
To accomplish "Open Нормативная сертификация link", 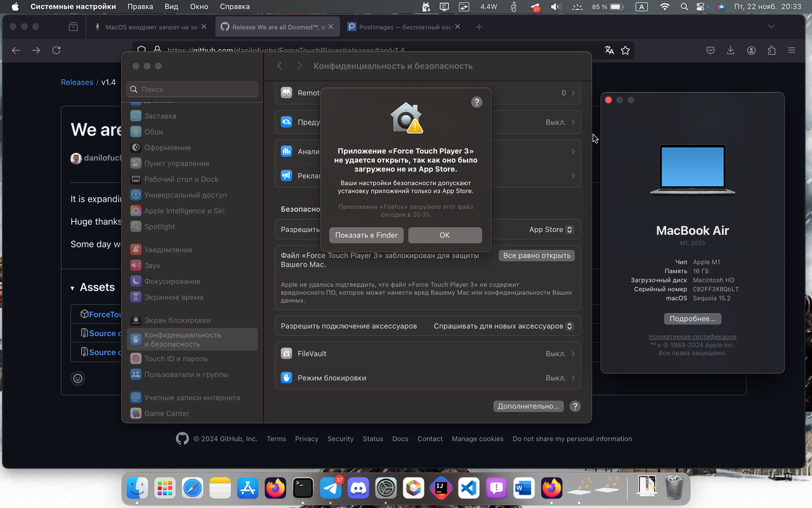I will pos(693,337).
